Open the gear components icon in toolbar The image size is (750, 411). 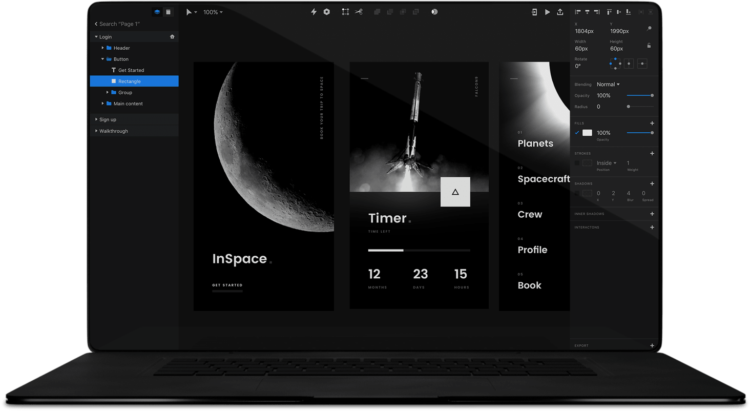tap(327, 12)
